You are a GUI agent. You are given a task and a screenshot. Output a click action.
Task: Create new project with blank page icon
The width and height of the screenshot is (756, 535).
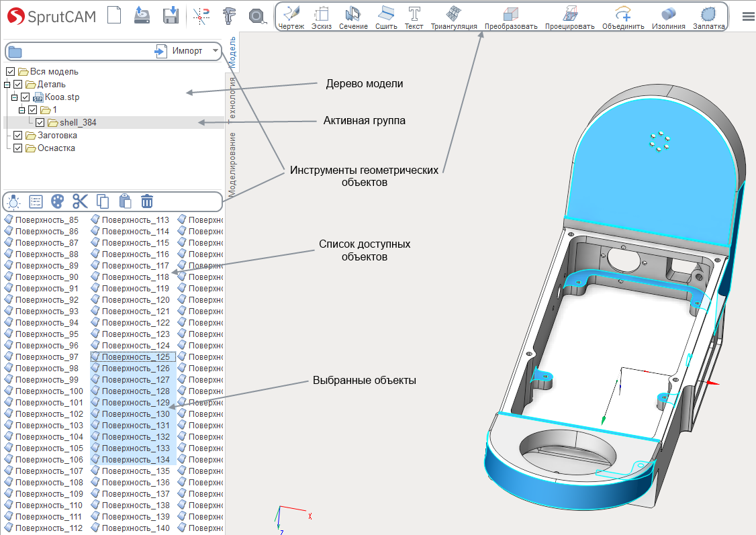[x=114, y=15]
